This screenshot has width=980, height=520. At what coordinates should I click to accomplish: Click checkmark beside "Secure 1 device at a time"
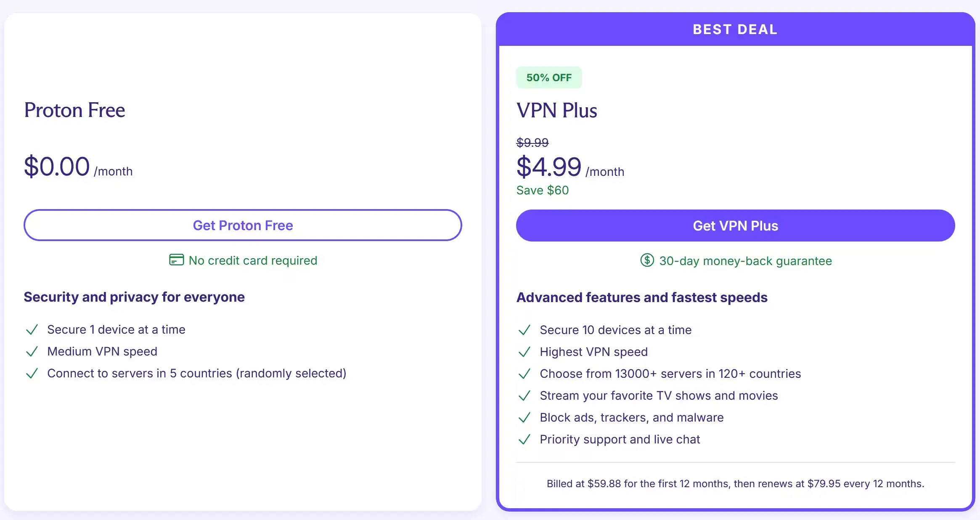(32, 329)
